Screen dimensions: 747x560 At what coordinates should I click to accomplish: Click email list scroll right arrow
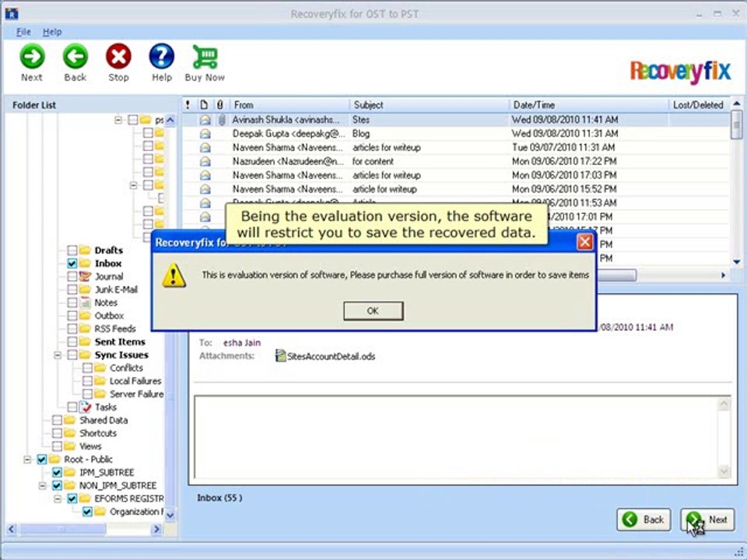point(723,275)
